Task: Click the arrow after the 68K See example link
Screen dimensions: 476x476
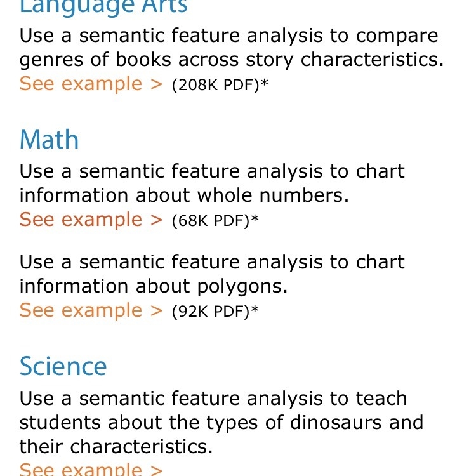Action: [156, 220]
